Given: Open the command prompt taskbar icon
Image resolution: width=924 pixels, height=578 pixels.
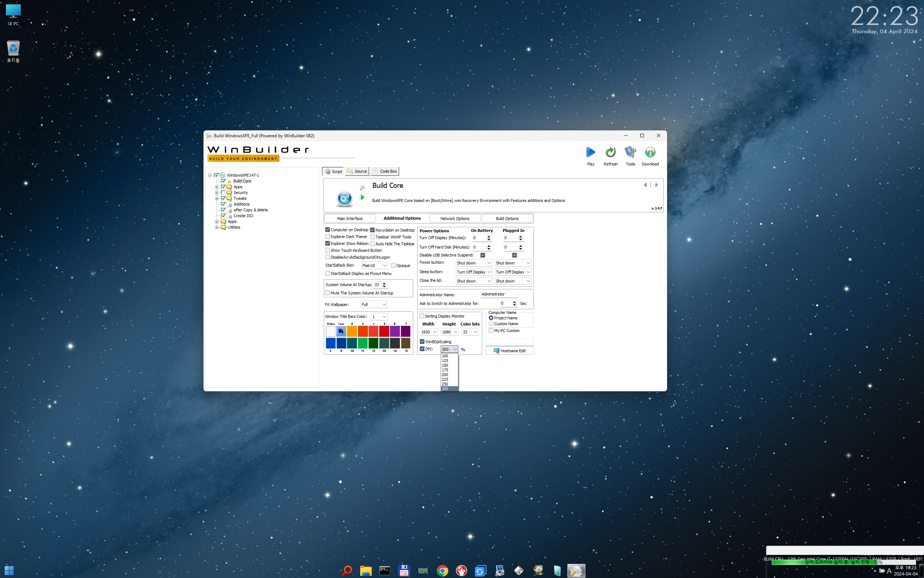Looking at the screenshot, I should point(385,571).
